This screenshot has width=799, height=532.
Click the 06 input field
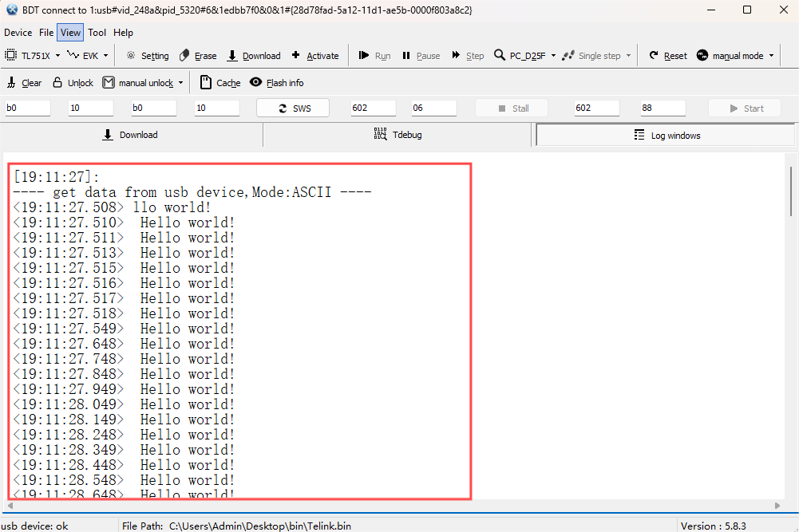click(x=433, y=108)
